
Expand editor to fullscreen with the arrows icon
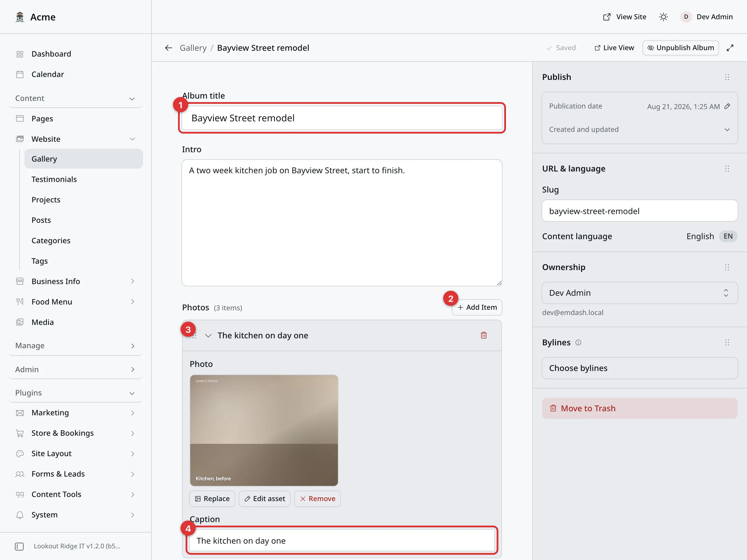pyautogui.click(x=730, y=48)
